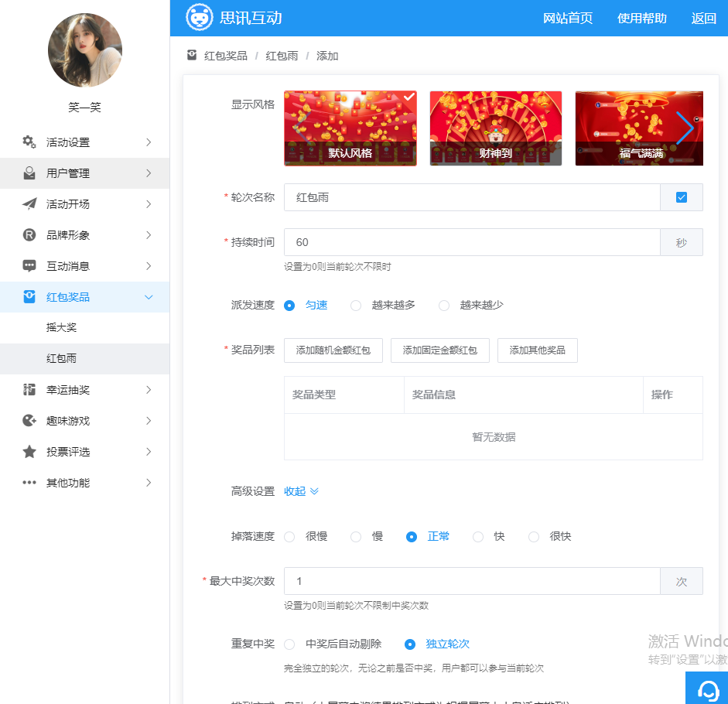Screen dimensions: 728x704
Task: Open 使用帮助 in top navigation
Action: 641,18
